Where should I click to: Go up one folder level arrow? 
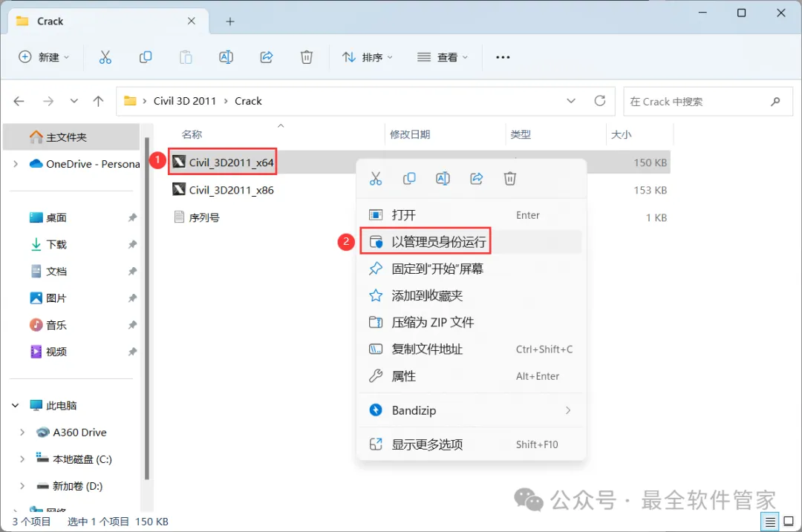(98, 101)
